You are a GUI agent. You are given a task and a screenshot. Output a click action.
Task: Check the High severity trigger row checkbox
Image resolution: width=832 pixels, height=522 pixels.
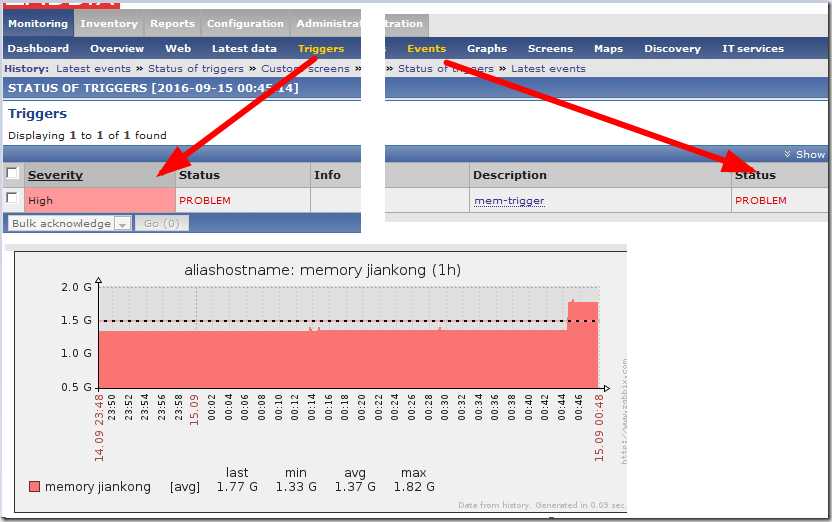13,199
